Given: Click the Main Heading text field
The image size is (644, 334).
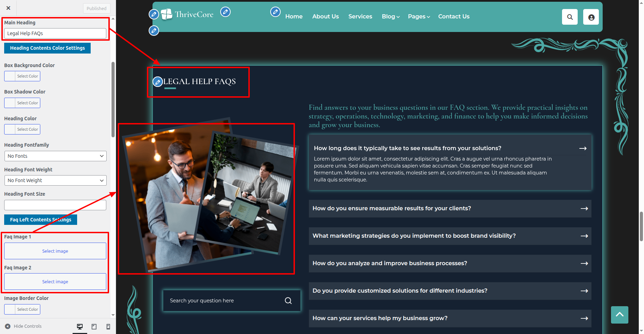Looking at the screenshot, I should click(x=55, y=33).
